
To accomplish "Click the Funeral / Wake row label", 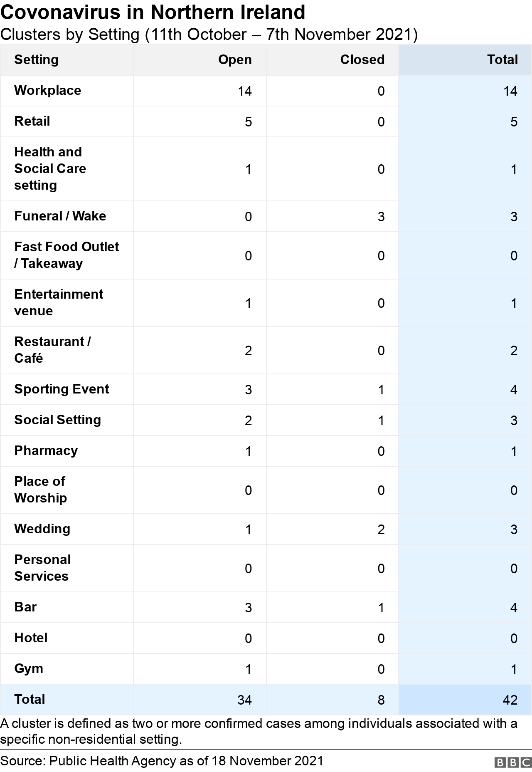I will [60, 216].
